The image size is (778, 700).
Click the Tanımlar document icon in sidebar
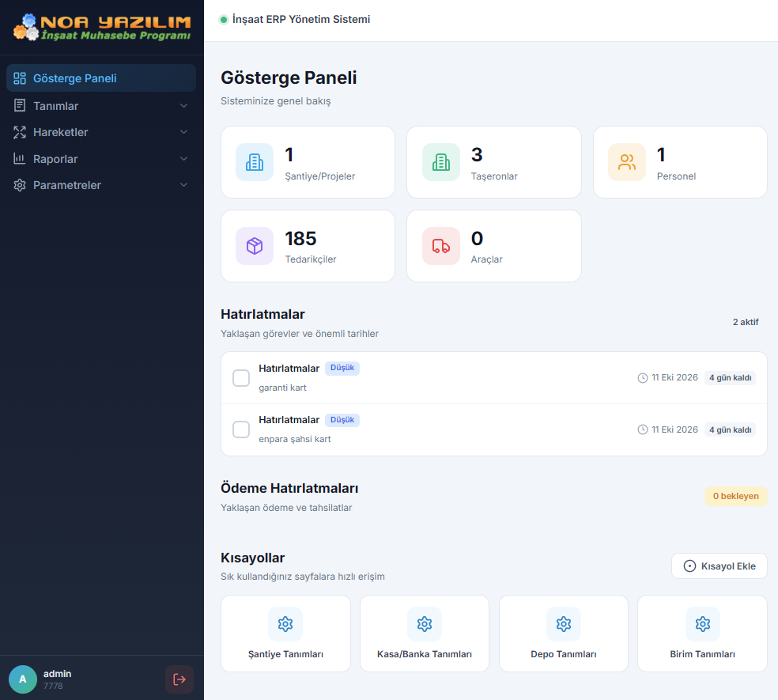point(20,106)
